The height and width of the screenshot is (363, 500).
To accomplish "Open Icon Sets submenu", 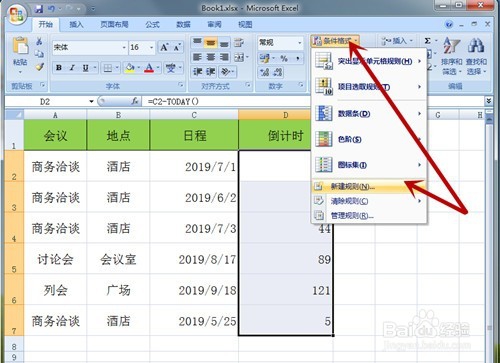I will pyautogui.click(x=369, y=165).
